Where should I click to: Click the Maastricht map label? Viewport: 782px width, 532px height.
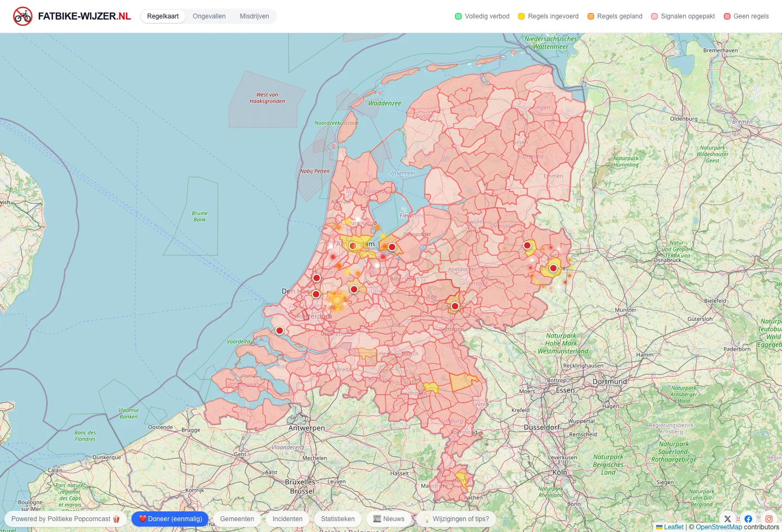434,486
